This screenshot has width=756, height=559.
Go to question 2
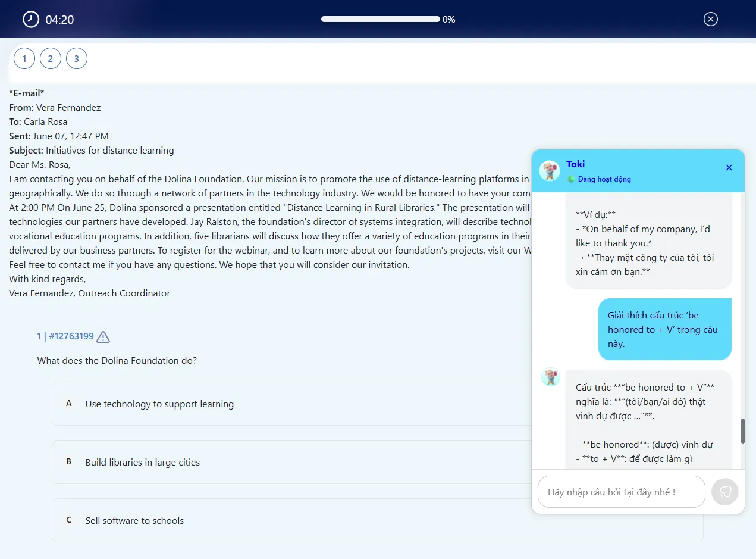[x=51, y=58]
